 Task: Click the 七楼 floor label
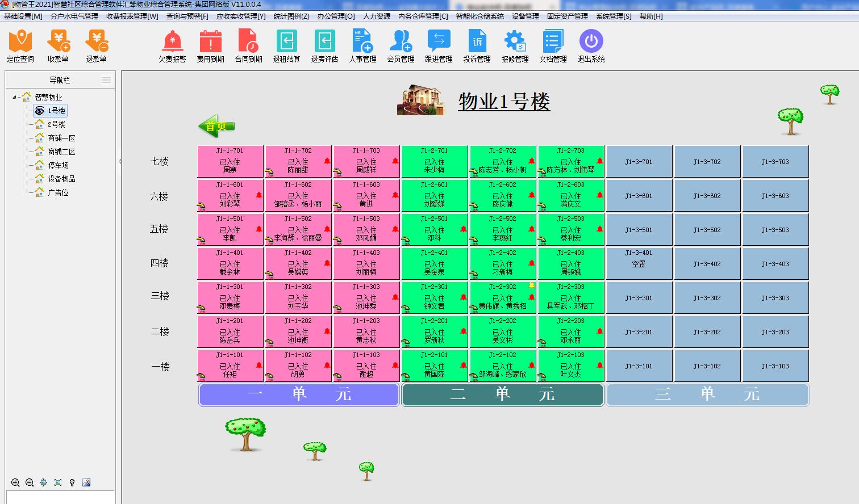(x=160, y=161)
